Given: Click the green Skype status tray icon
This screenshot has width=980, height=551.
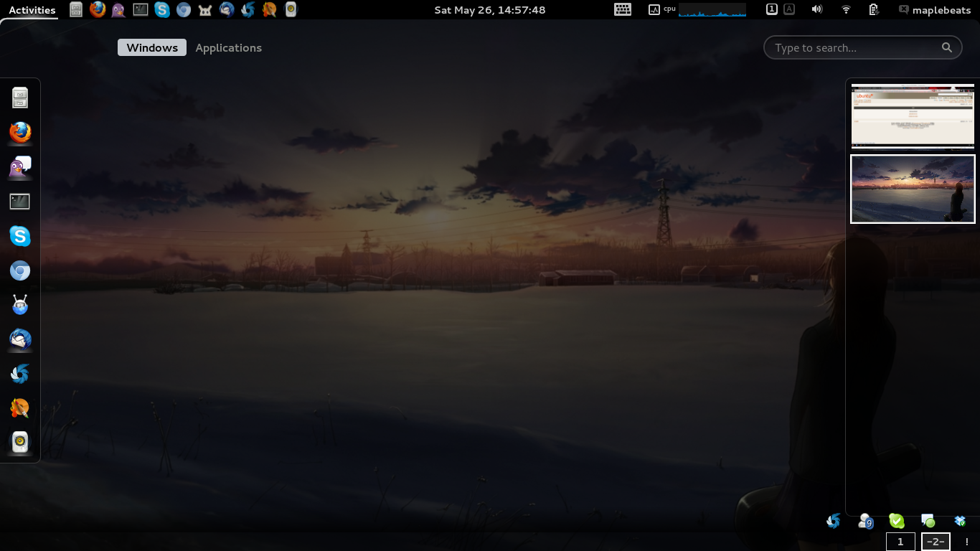Looking at the screenshot, I should [897, 521].
